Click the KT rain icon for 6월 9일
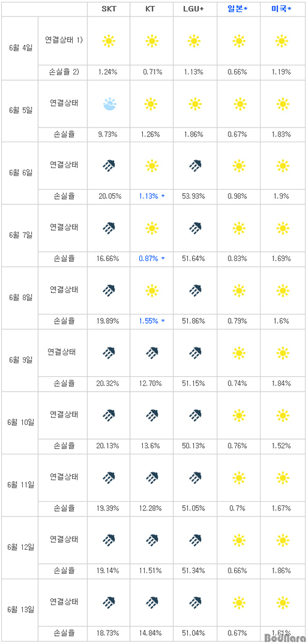Screen dimensions: 308x644 click(152, 352)
